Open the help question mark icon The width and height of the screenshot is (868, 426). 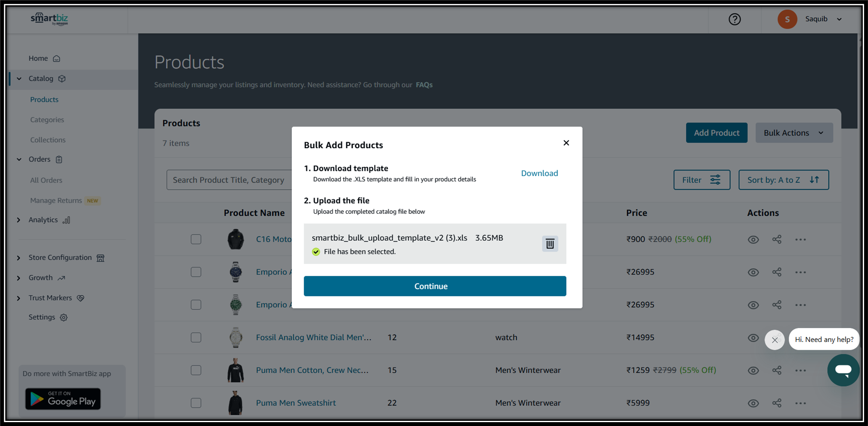[x=735, y=19]
